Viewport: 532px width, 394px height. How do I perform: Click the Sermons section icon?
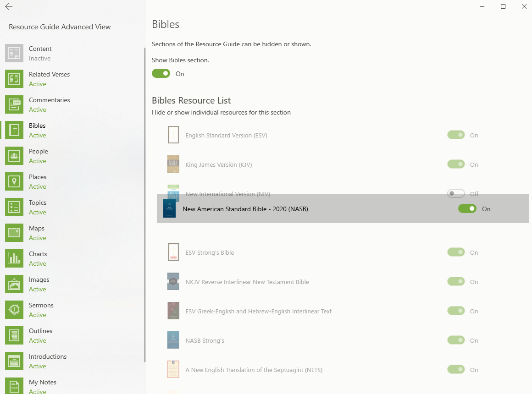click(x=14, y=310)
